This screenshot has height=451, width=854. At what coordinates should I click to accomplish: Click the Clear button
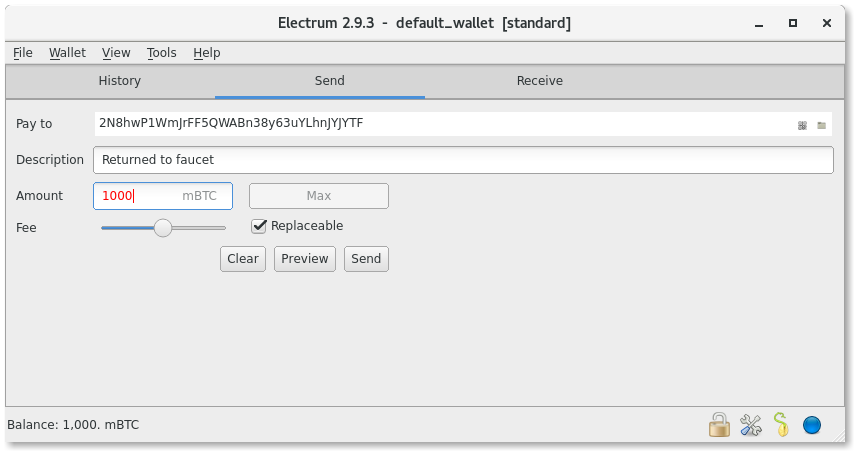pos(243,259)
